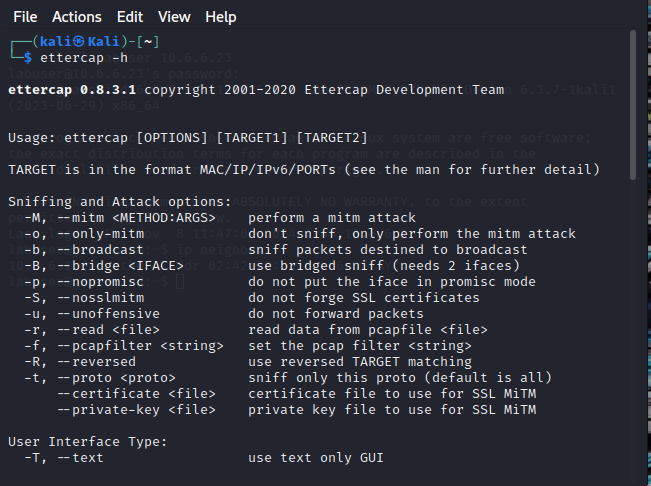Click 'certificate file to use for SSL MiTM'
Viewport: 651px width, 486px height.
click(392, 394)
